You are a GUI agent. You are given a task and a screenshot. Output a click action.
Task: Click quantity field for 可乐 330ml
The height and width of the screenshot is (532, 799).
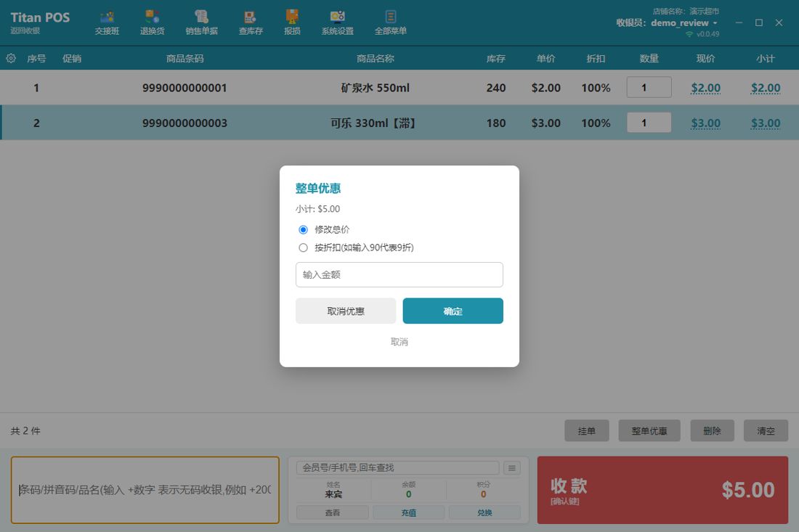point(649,123)
